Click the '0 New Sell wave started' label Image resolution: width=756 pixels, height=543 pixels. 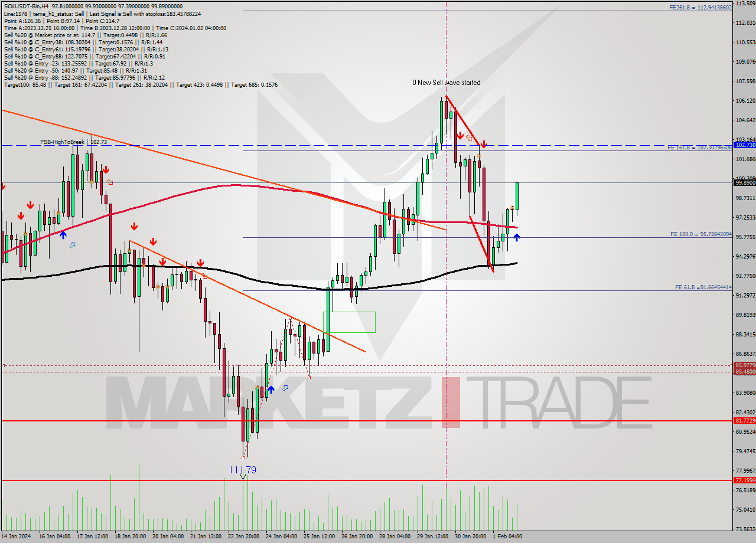(447, 83)
